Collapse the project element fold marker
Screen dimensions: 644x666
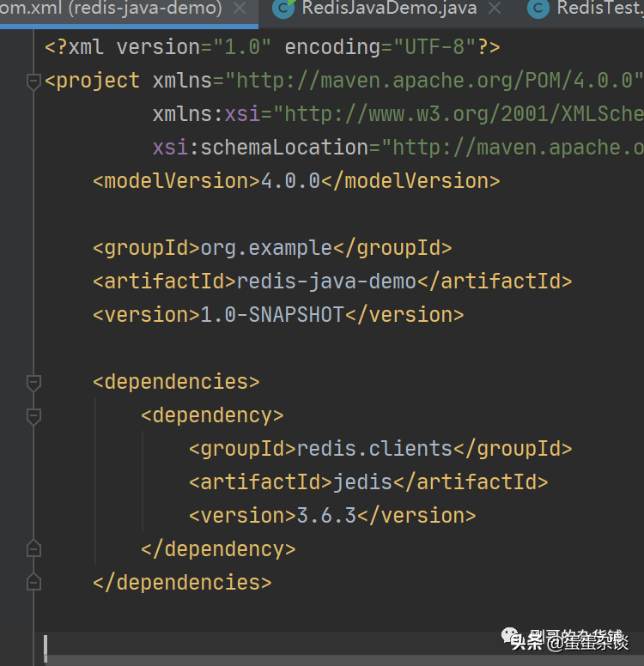pyautogui.click(x=33, y=82)
